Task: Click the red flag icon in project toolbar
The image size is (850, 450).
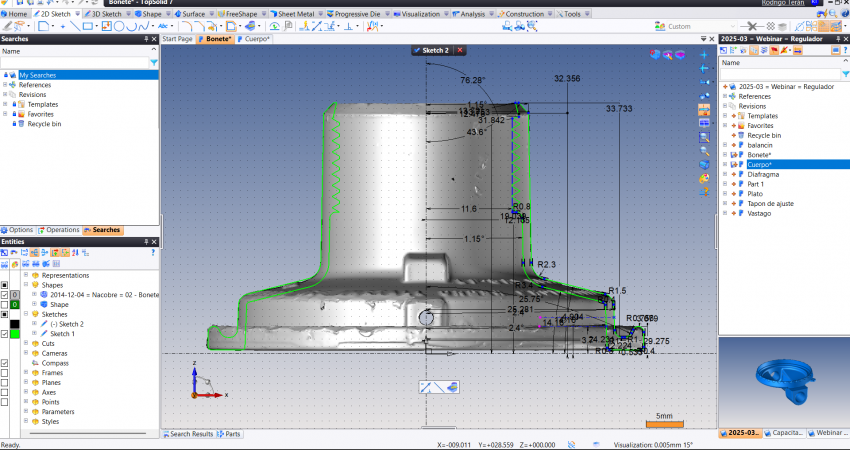Action: [x=774, y=50]
